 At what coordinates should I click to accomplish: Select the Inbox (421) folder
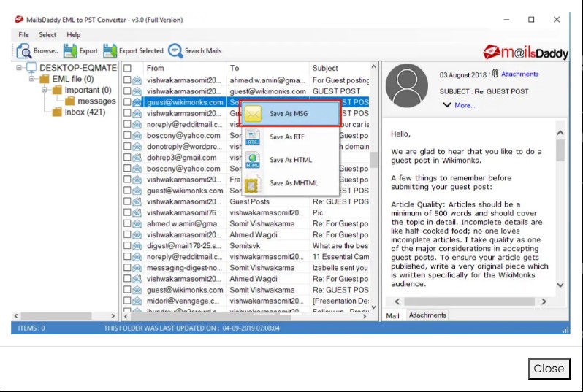(x=85, y=112)
